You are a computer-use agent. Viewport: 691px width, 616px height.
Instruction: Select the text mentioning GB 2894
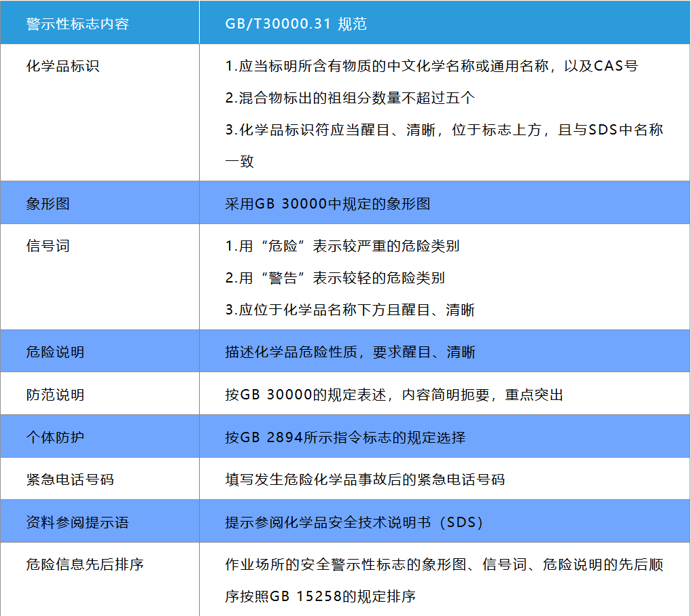point(345,437)
